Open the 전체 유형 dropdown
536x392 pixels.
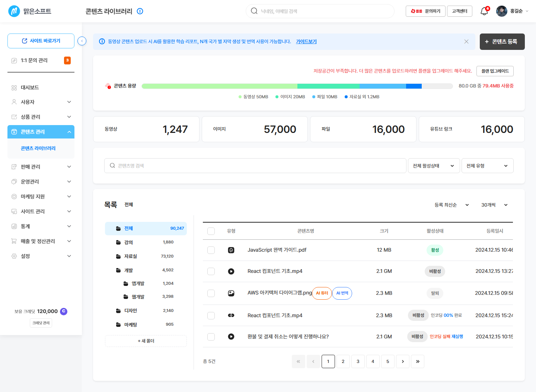(x=488, y=166)
